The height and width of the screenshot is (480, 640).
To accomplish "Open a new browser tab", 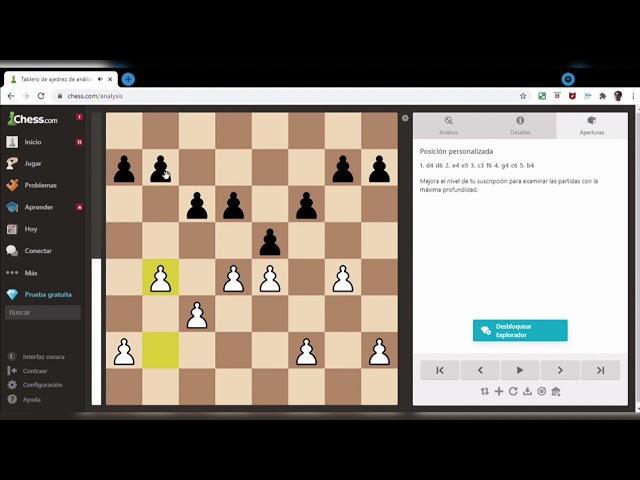I will pyautogui.click(x=128, y=79).
